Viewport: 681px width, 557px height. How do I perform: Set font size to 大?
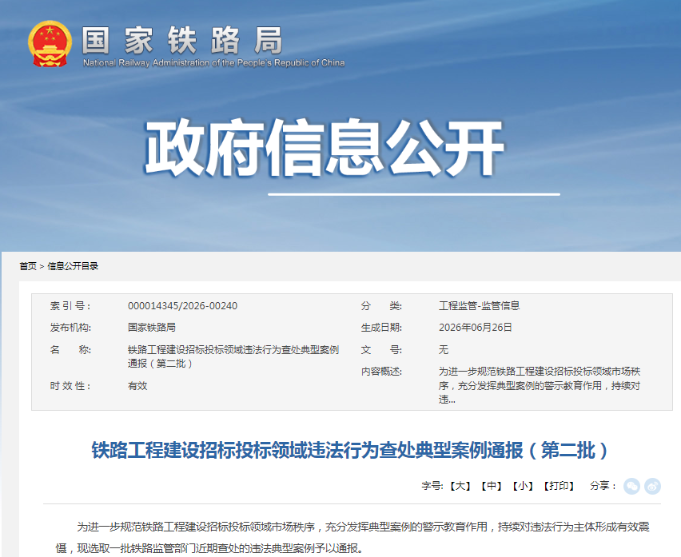click(460, 486)
